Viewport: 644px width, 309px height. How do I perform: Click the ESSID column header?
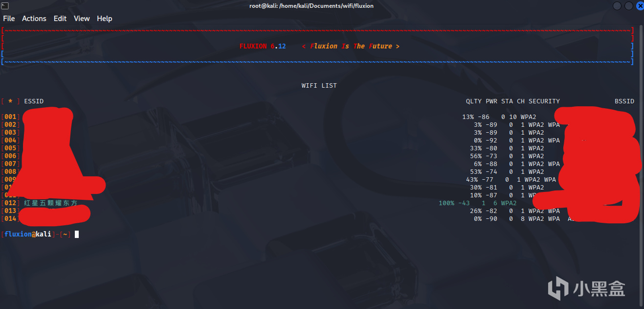click(34, 101)
